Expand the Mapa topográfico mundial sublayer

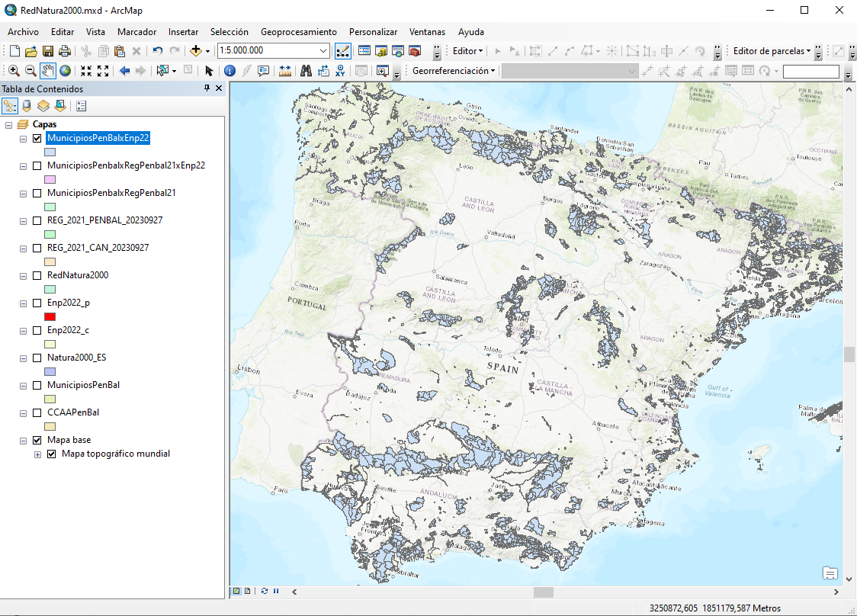pyautogui.click(x=37, y=454)
